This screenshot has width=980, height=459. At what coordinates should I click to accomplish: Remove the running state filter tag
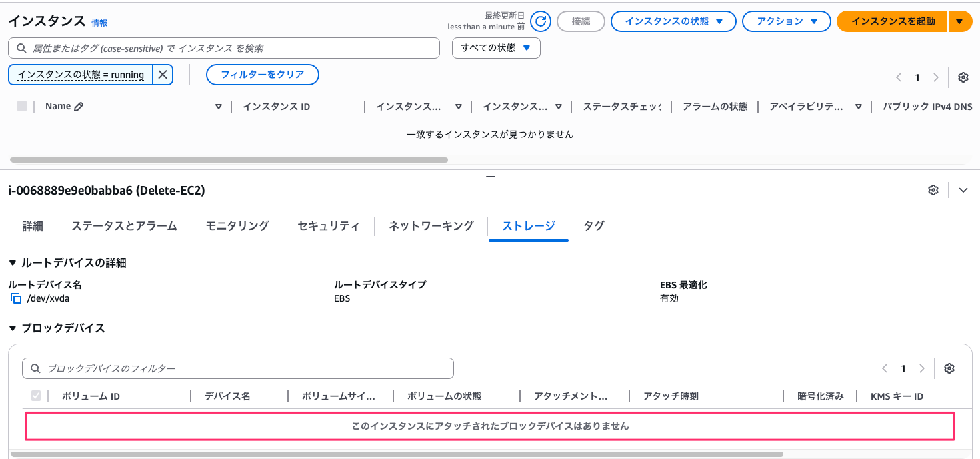[163, 75]
